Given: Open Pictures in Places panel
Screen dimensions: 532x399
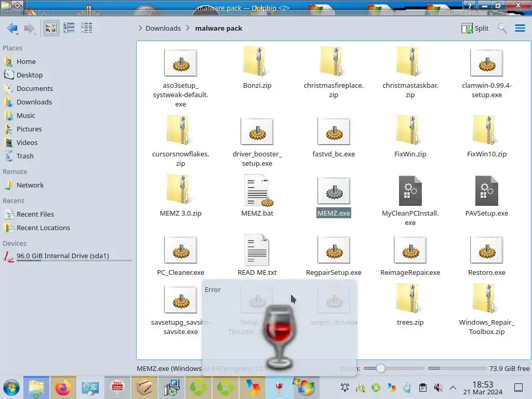Looking at the screenshot, I should [x=29, y=129].
